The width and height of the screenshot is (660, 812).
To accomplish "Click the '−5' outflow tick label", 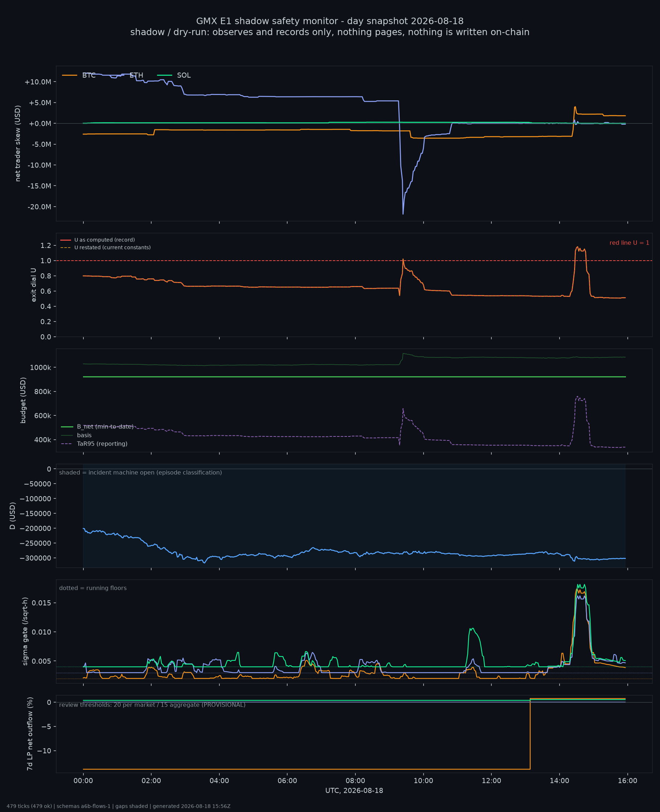I will [46, 727].
